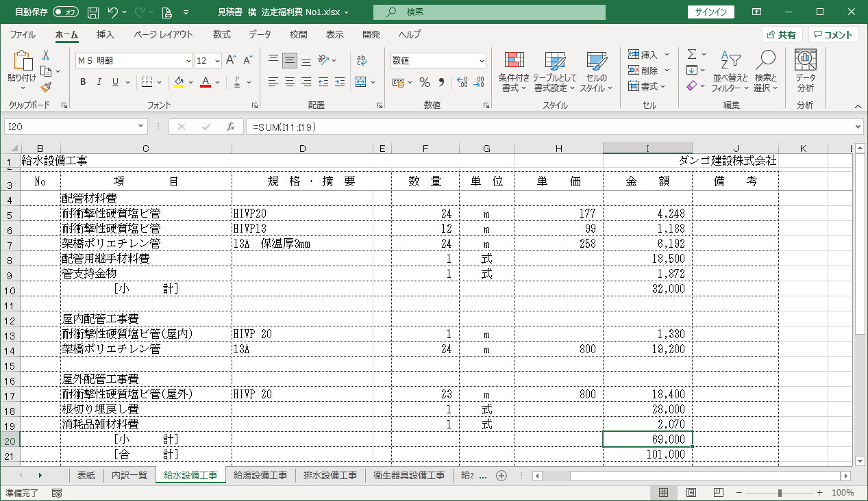
Task: Click the Format Painter brush icon
Action: click(46, 87)
